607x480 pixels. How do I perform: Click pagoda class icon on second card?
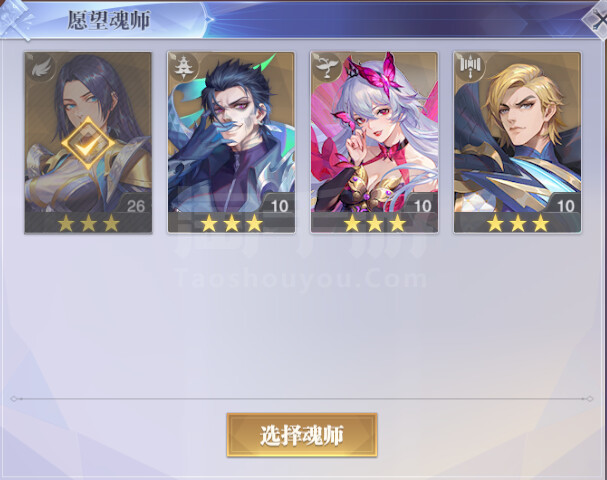(184, 68)
